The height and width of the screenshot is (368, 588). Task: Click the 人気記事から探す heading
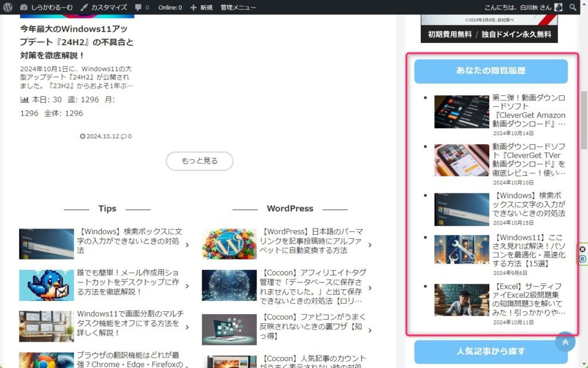tap(491, 351)
